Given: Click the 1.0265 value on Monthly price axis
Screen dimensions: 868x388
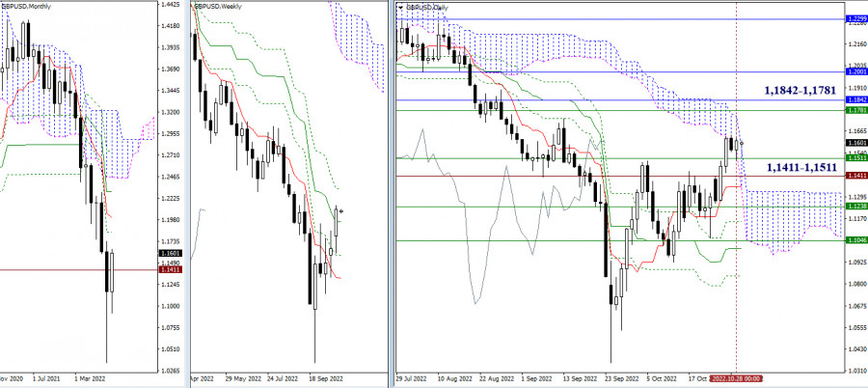Looking at the screenshot, I should tap(171, 371).
